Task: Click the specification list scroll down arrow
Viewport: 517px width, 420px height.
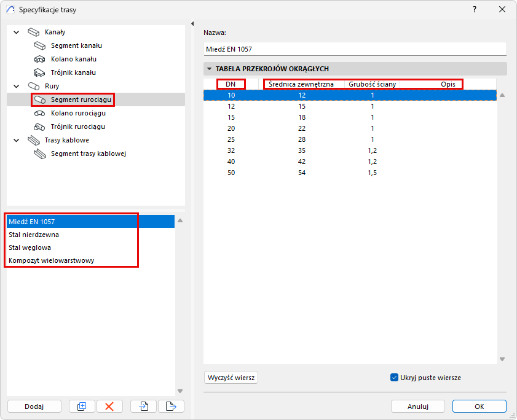Action: tap(180, 391)
